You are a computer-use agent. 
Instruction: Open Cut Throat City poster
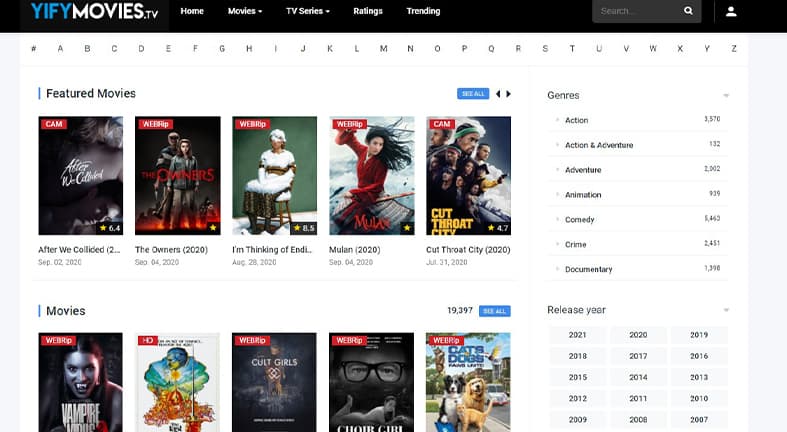click(468, 176)
